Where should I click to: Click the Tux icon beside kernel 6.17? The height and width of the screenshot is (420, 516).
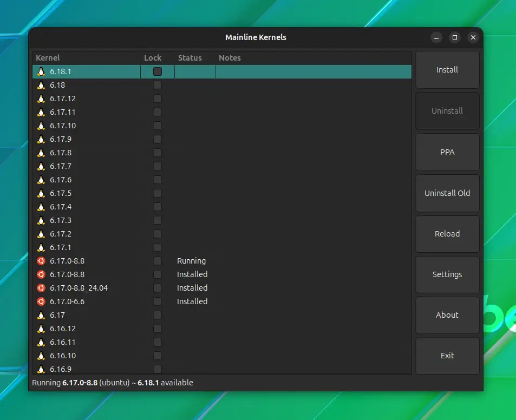(x=41, y=314)
